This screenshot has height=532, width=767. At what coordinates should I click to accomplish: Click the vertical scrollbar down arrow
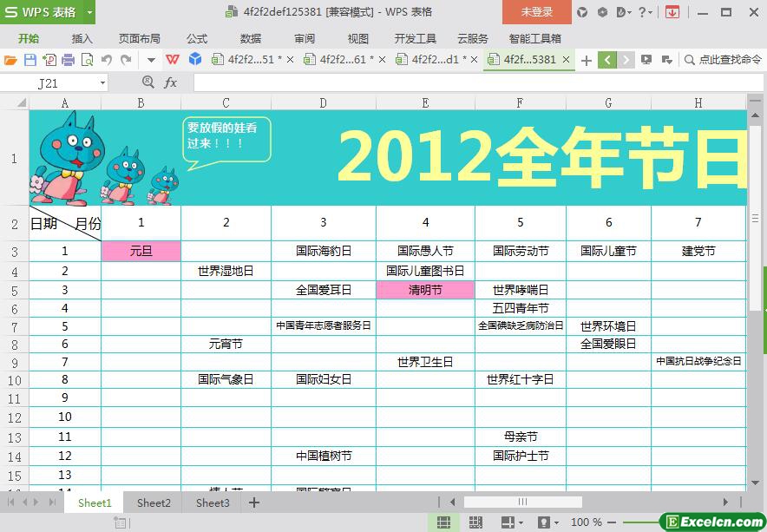(x=754, y=483)
